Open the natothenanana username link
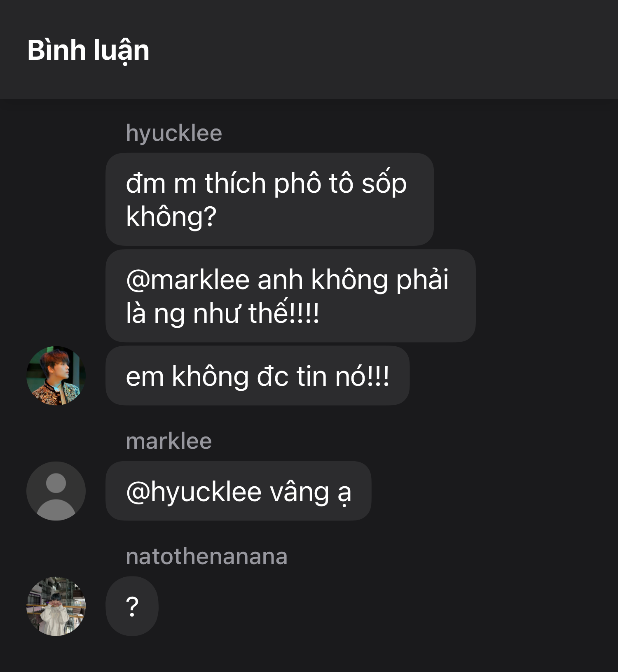The image size is (618, 672). (206, 556)
